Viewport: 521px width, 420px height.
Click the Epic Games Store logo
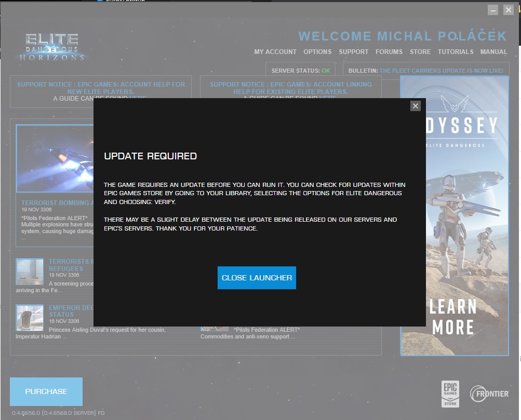450,394
